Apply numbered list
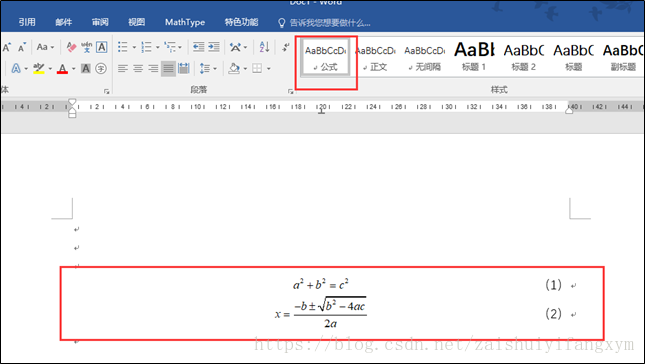This screenshot has width=645, height=364. [x=146, y=47]
